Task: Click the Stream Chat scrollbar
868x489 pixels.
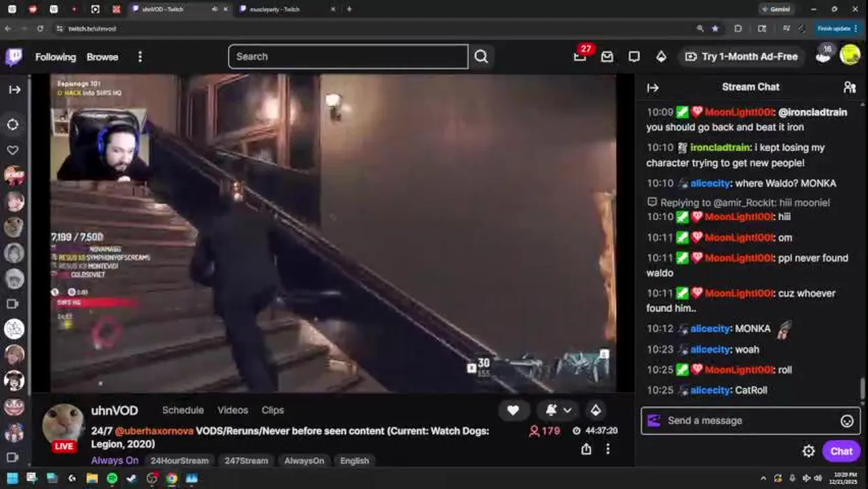Action: (x=863, y=389)
